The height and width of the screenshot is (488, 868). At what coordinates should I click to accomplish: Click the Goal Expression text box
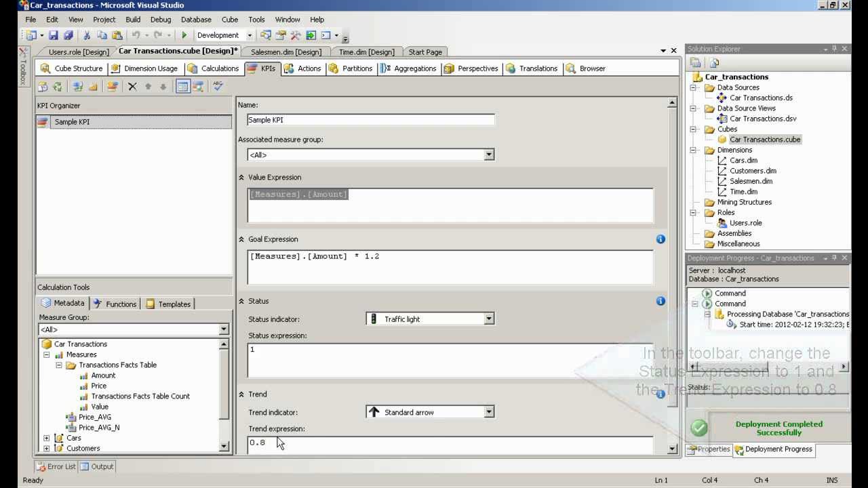(450, 267)
